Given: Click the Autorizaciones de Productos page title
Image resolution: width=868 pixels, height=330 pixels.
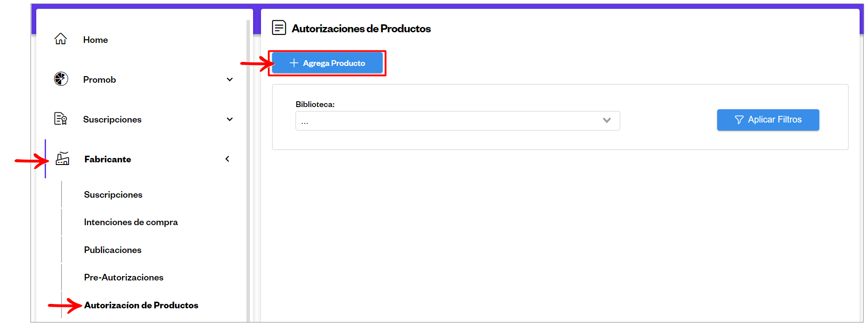Looking at the screenshot, I should [361, 28].
